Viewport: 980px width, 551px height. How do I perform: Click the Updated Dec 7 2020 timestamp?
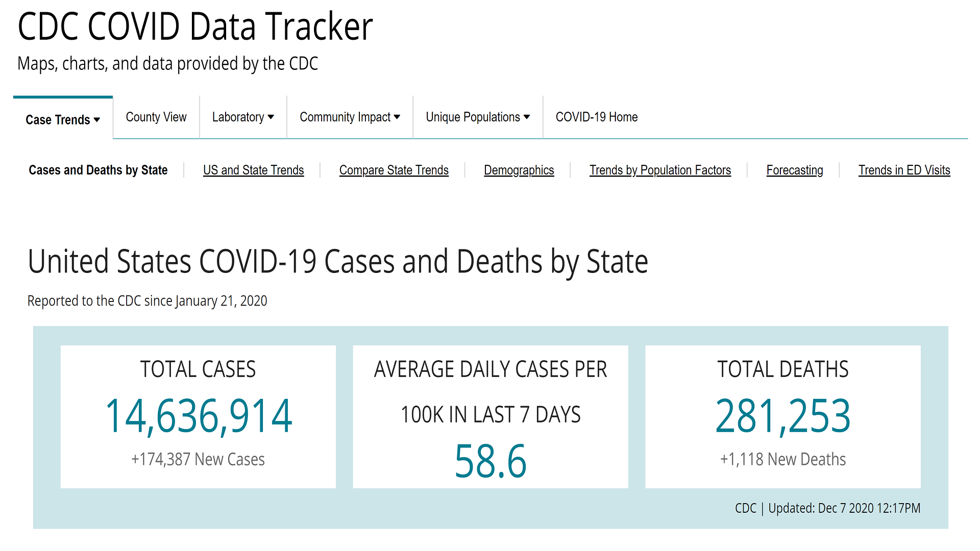[x=844, y=508]
